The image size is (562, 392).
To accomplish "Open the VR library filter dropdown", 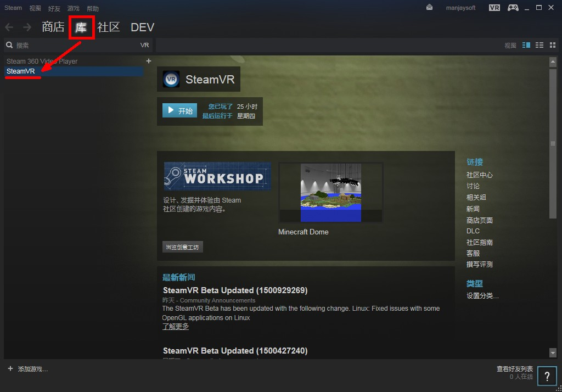I will [x=144, y=45].
